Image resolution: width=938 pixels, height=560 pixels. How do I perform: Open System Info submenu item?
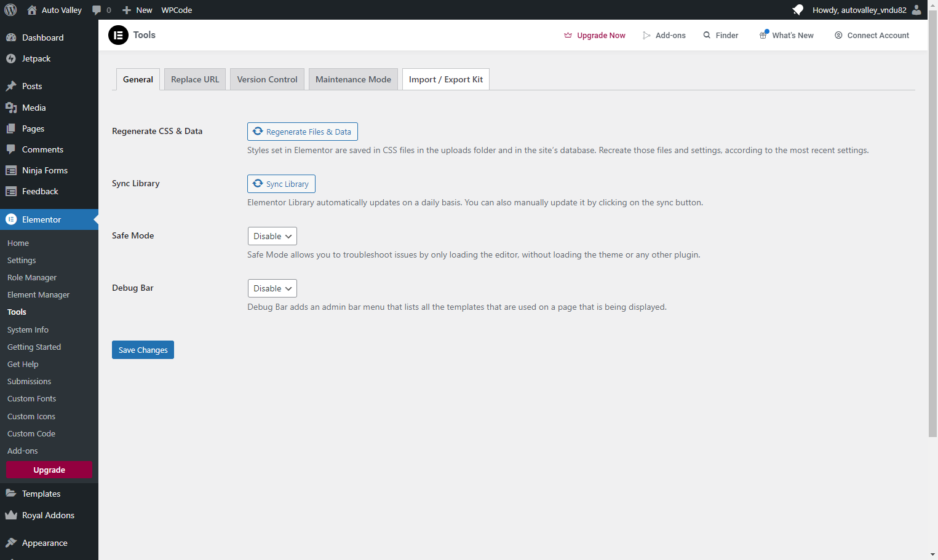(x=28, y=329)
